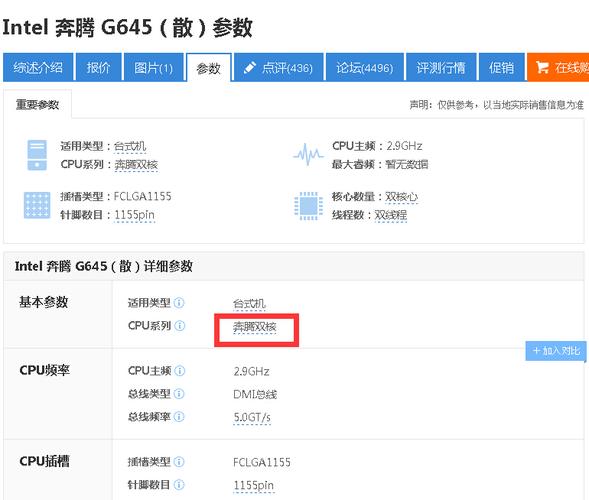Select the 重要参数 section tab
This screenshot has height=500, width=589.
(37, 104)
